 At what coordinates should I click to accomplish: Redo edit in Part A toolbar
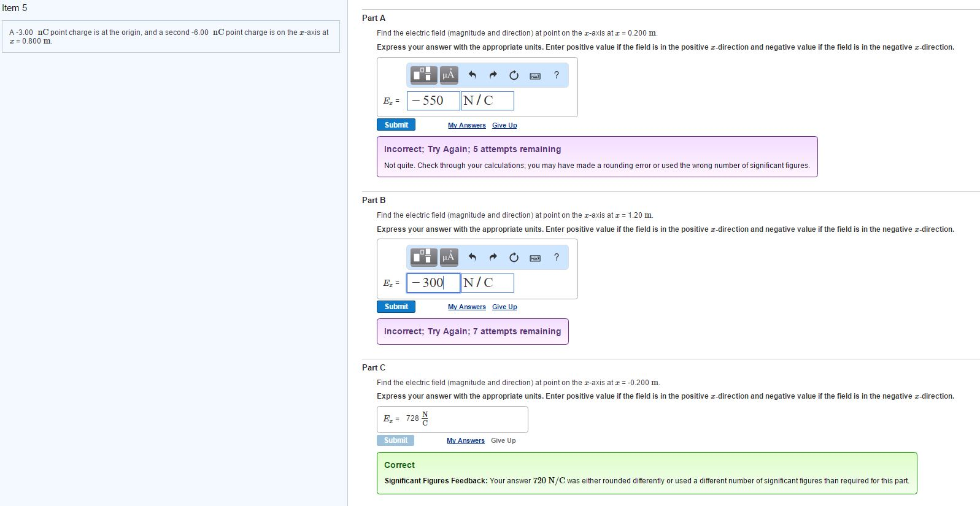[x=493, y=75]
